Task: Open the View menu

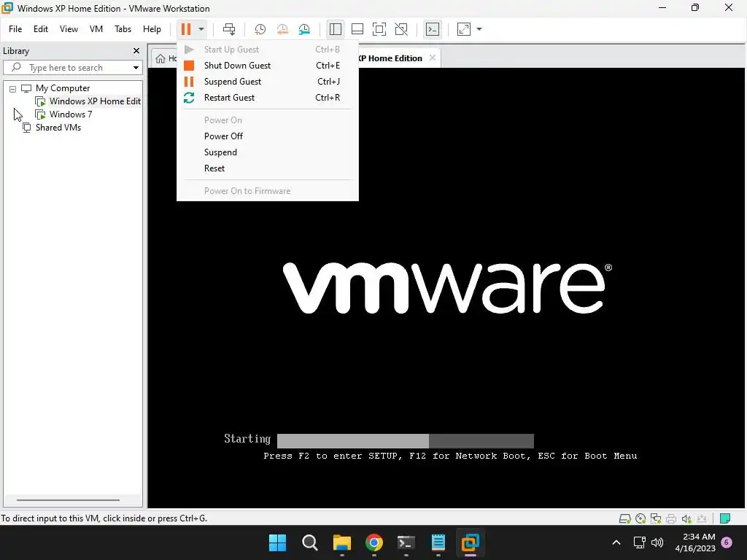Action: pos(69,29)
